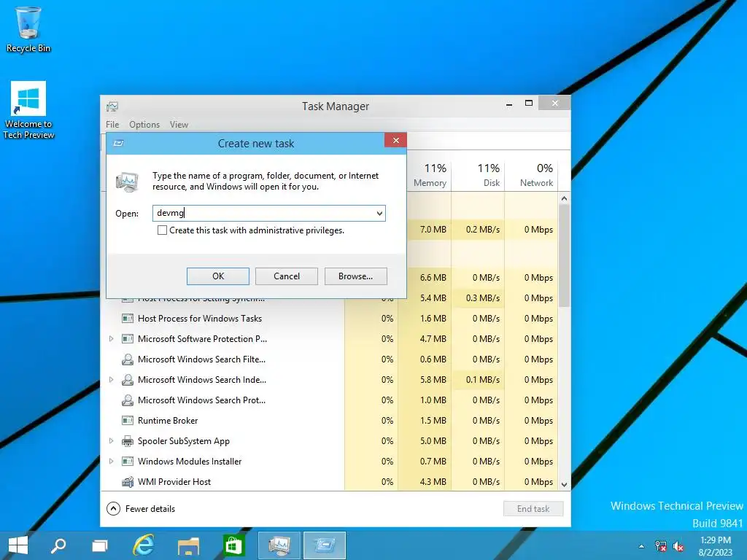Click the 0.2 MB/s disk value
The width and height of the screenshot is (747, 560).
tap(483, 230)
